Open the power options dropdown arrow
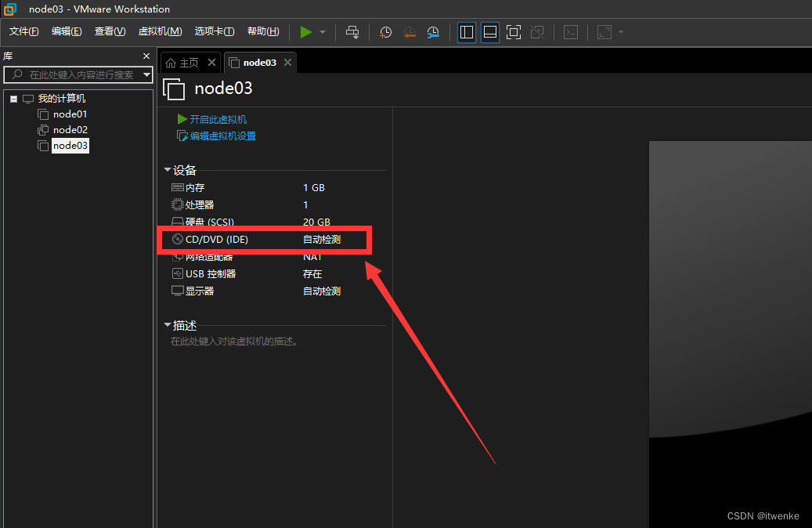Viewport: 812px width, 528px height. pyautogui.click(x=323, y=32)
